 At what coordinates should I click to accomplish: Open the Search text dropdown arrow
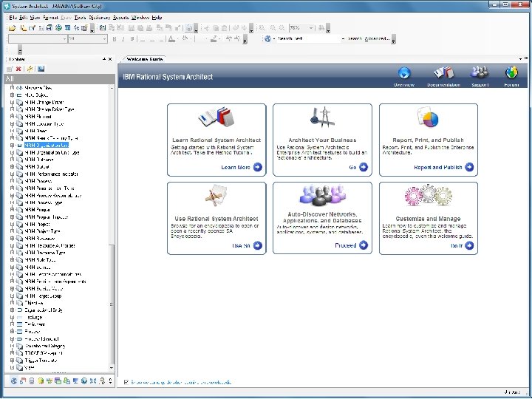[x=343, y=38]
